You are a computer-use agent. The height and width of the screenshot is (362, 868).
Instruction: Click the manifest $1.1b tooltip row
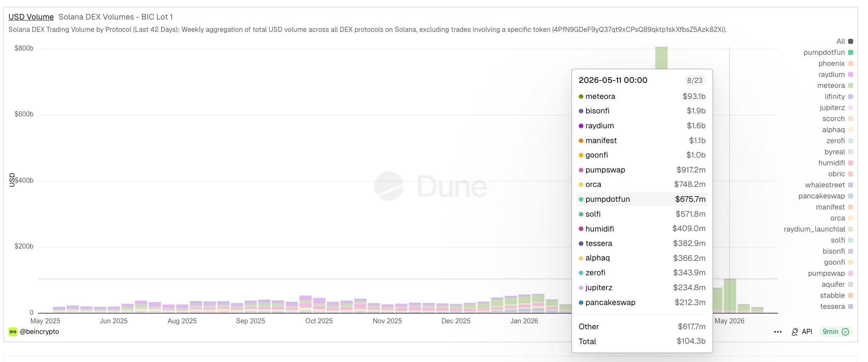coord(642,141)
